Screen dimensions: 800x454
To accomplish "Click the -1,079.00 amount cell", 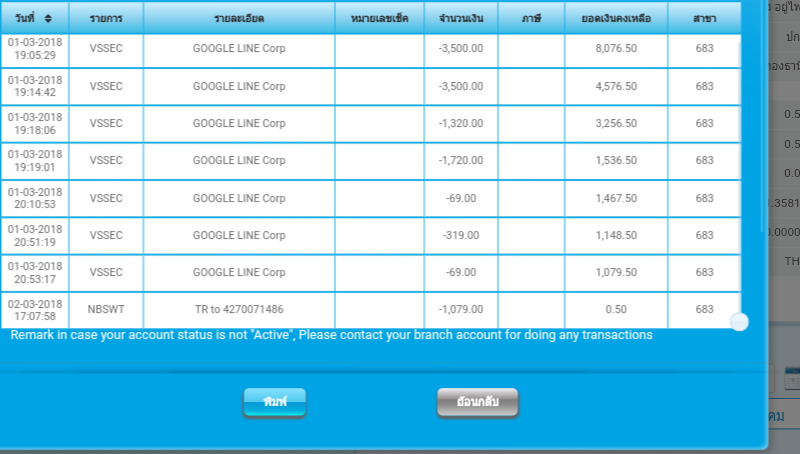I will pos(461,310).
